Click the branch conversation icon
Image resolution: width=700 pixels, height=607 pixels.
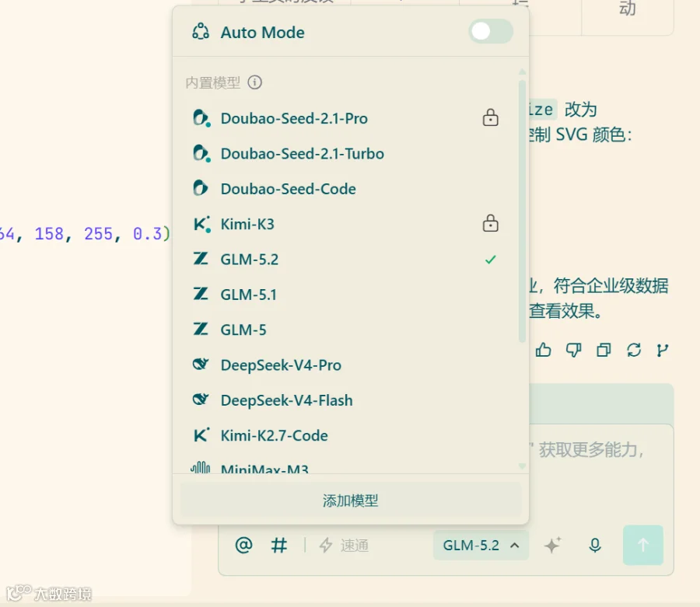tap(663, 350)
